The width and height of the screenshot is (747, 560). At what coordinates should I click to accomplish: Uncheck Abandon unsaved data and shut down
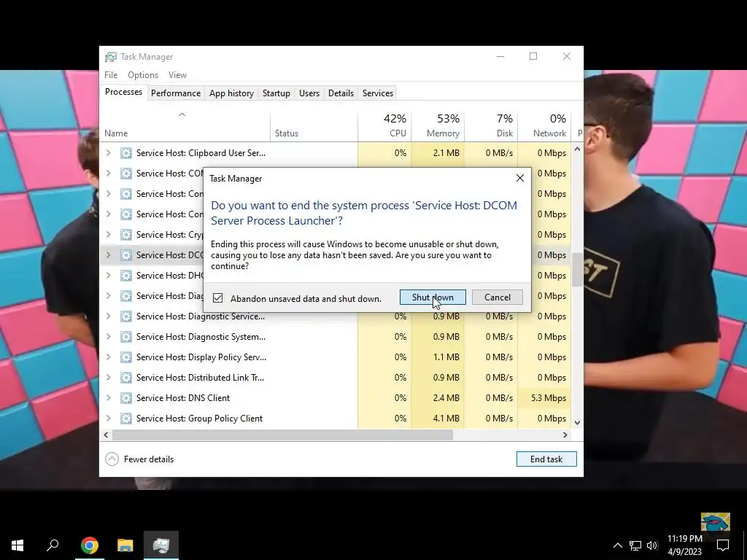[217, 298]
